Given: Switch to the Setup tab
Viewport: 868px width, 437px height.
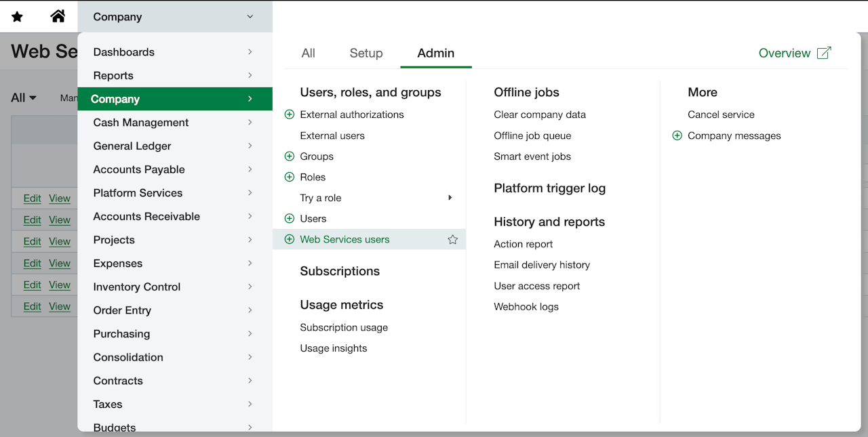Looking at the screenshot, I should pos(366,53).
